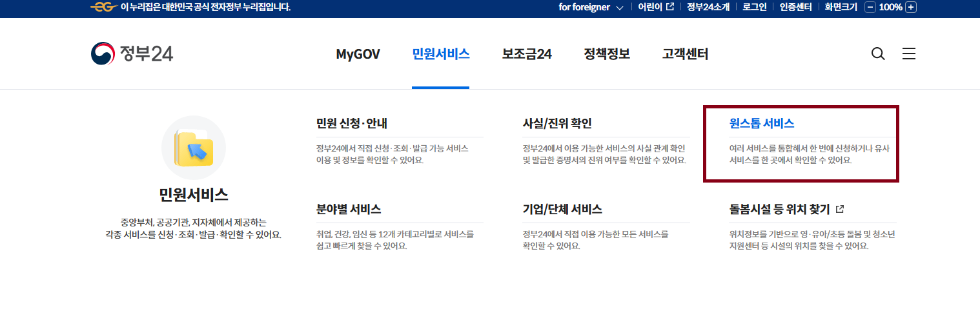Click the large 민원서비스 heading under folder
The width and height of the screenshot is (980, 309).
(194, 195)
